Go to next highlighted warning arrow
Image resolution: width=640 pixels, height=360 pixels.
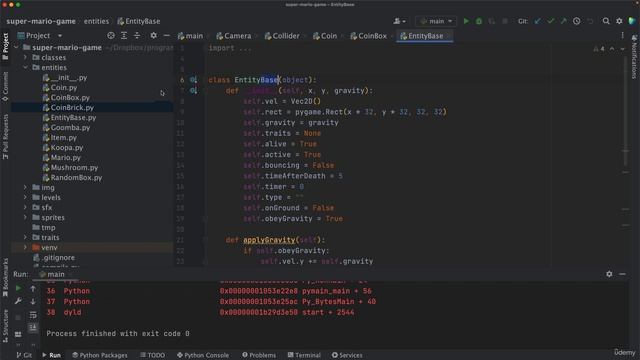pyautogui.click(x=622, y=49)
